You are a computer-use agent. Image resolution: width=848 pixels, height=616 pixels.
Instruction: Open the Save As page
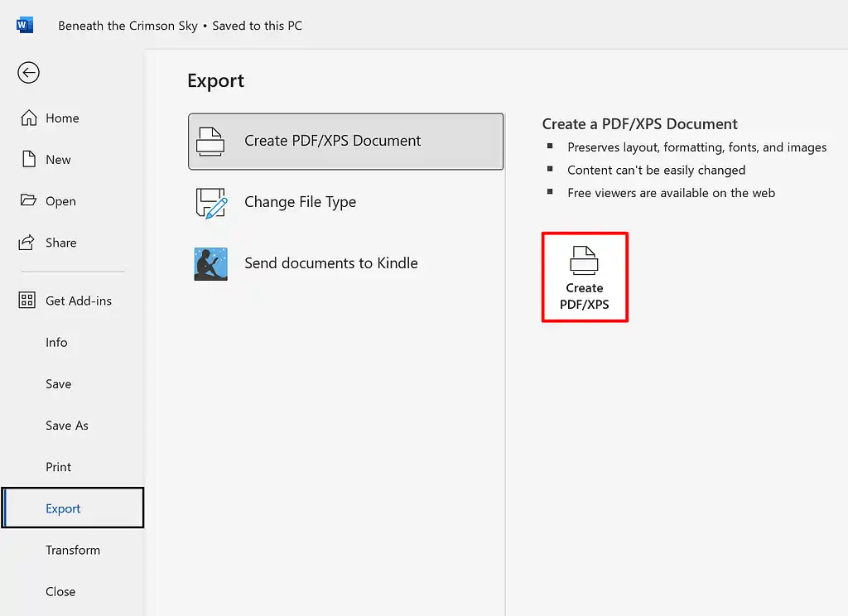[66, 425]
